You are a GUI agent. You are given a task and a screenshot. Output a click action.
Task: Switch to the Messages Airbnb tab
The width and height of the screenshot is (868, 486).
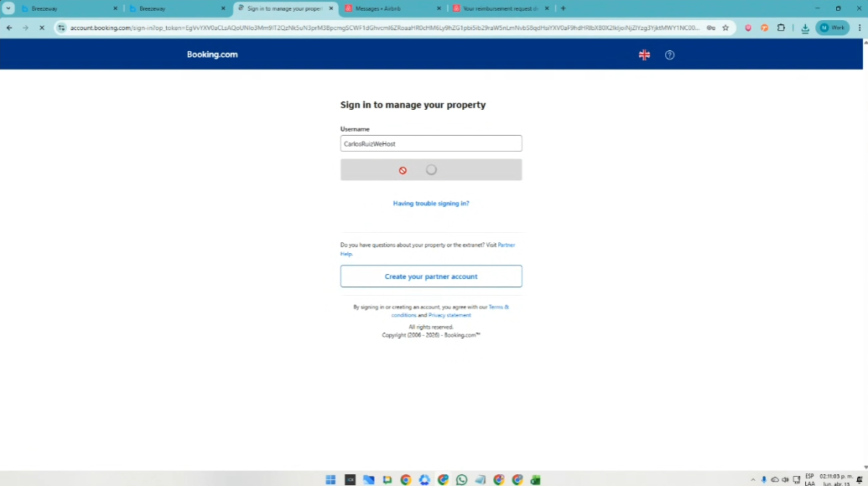pos(387,9)
